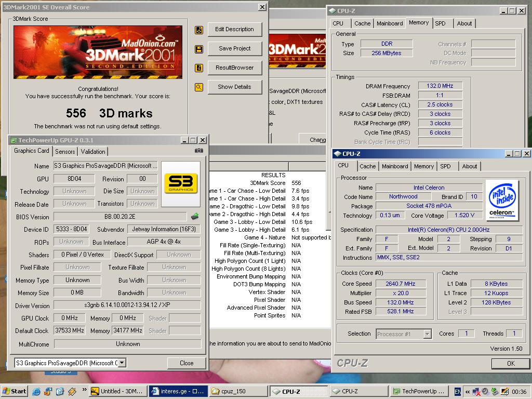
Task: Click the fourth Quick Launch icon before the chevron
Action: pyautogui.click(x=72, y=392)
